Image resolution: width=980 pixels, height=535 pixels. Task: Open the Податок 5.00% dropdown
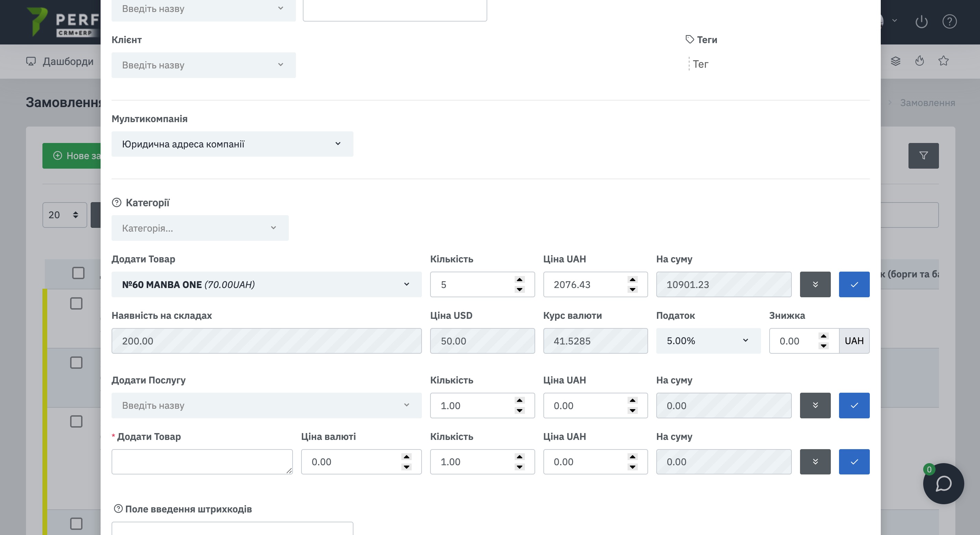coord(708,341)
